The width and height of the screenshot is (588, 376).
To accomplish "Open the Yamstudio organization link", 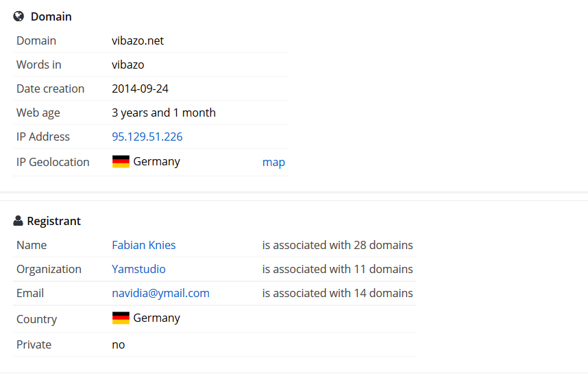I will (138, 269).
